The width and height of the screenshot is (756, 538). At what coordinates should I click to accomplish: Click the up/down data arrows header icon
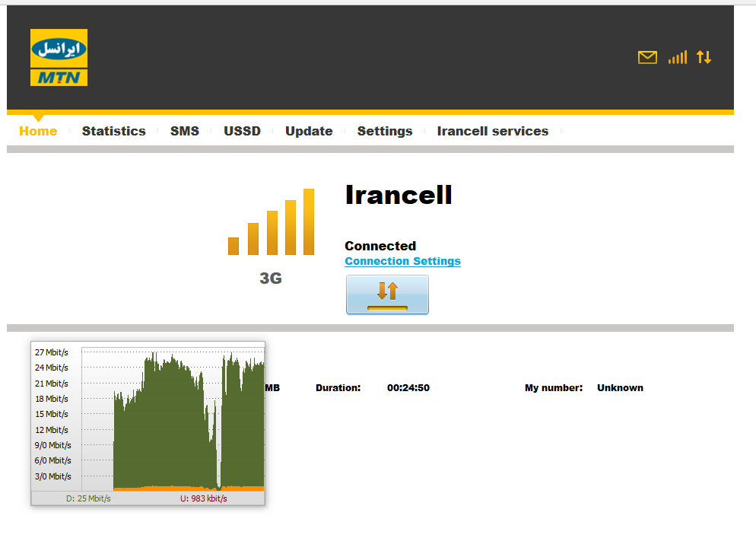[x=704, y=57]
